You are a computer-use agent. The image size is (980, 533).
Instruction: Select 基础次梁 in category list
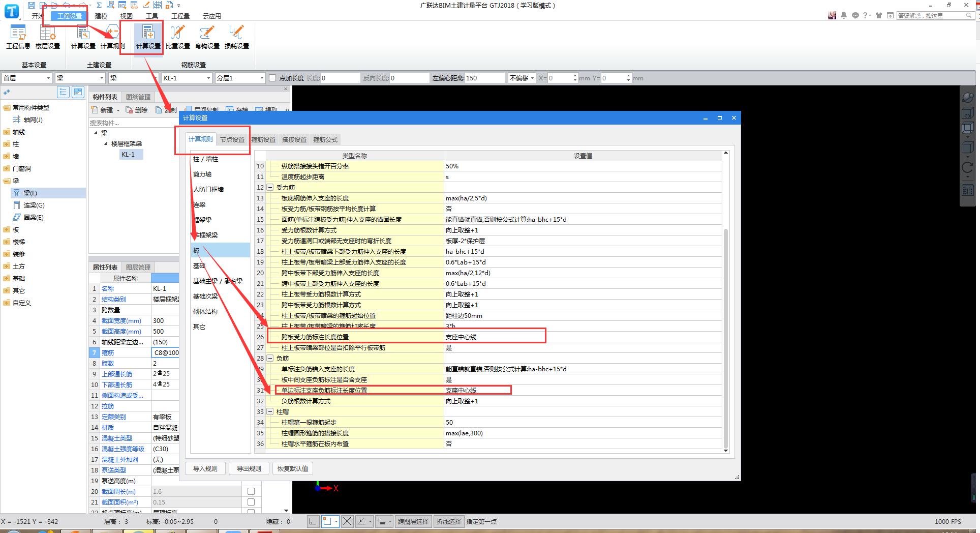tap(205, 296)
